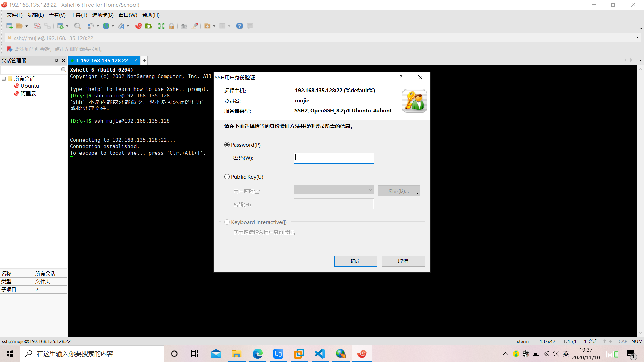Click the terminal vertical scrollbar
The image size is (644, 362).
[640, 201]
